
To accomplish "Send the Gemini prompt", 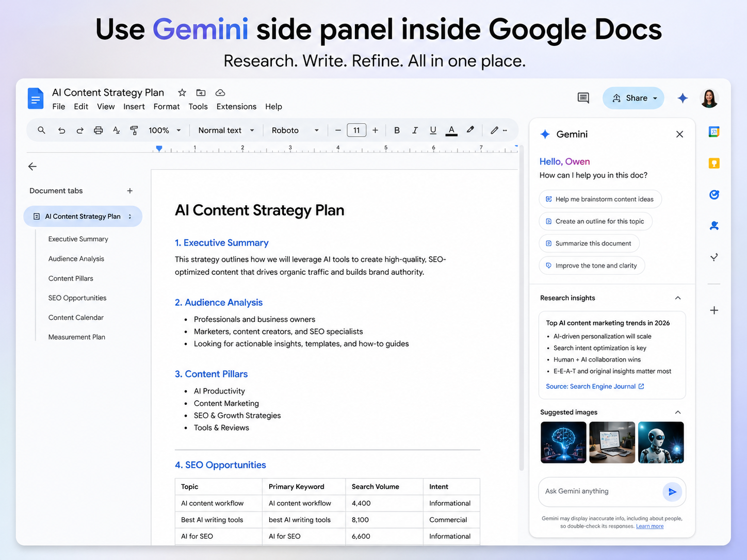I will pyautogui.click(x=672, y=492).
